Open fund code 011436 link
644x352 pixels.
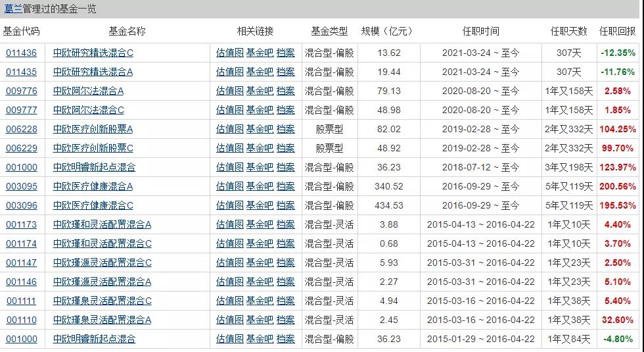click(x=21, y=53)
